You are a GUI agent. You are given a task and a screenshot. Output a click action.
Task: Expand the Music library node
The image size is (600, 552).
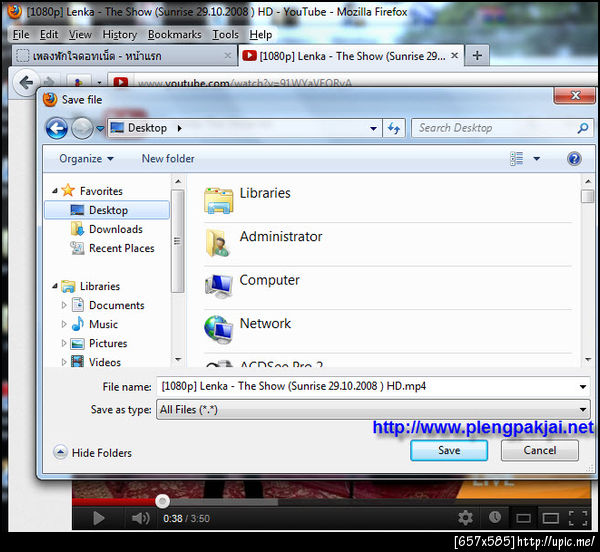point(64,324)
